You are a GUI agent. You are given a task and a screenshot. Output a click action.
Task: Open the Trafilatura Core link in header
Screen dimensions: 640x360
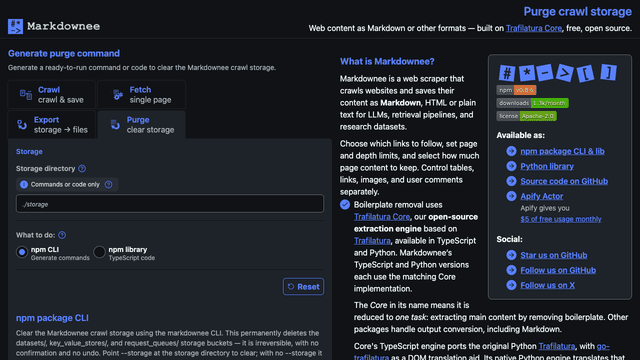coord(533,28)
